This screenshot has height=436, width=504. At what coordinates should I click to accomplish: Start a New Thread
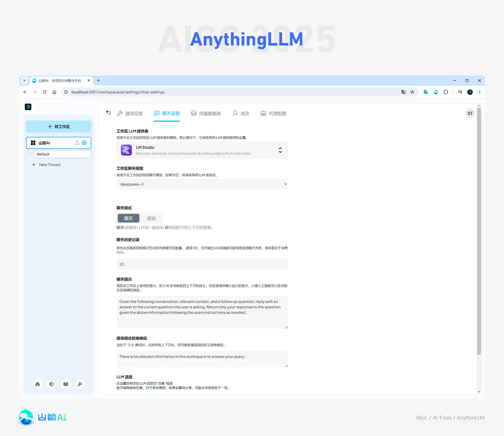coord(46,165)
